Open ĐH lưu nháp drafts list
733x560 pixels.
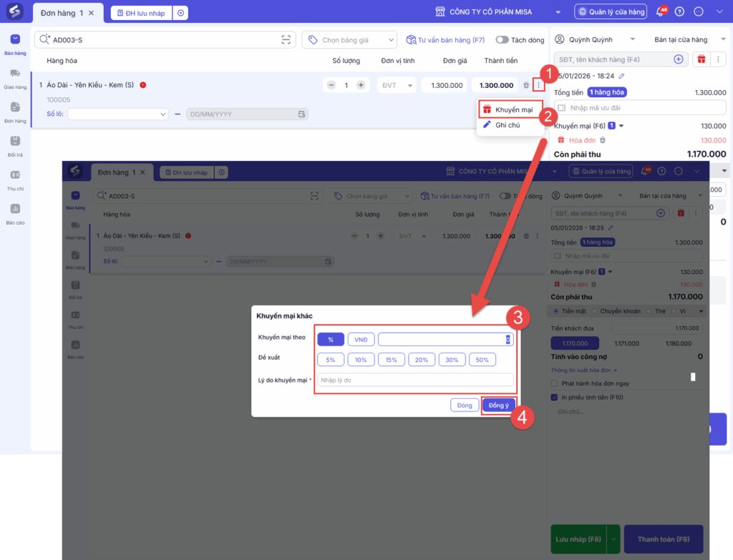pyautogui.click(x=141, y=13)
